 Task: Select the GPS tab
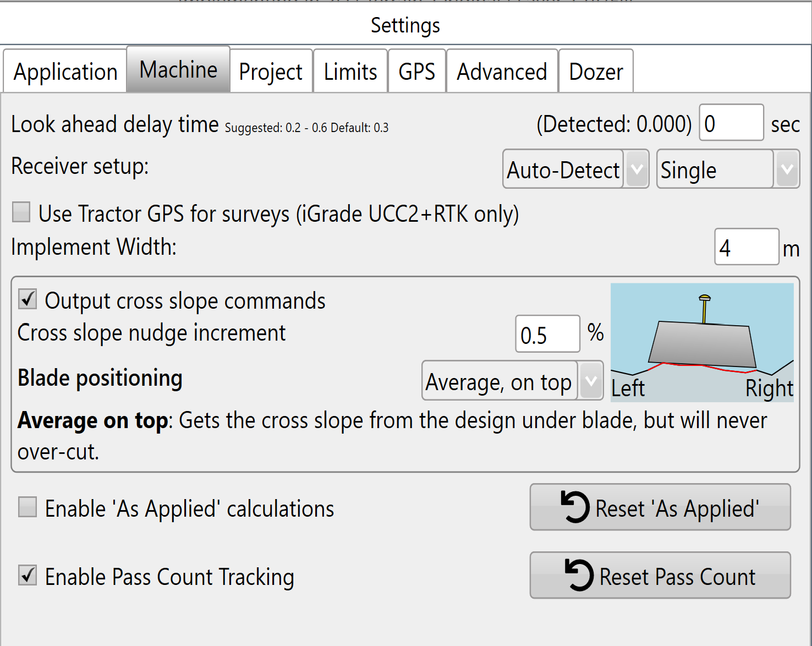coord(416,72)
